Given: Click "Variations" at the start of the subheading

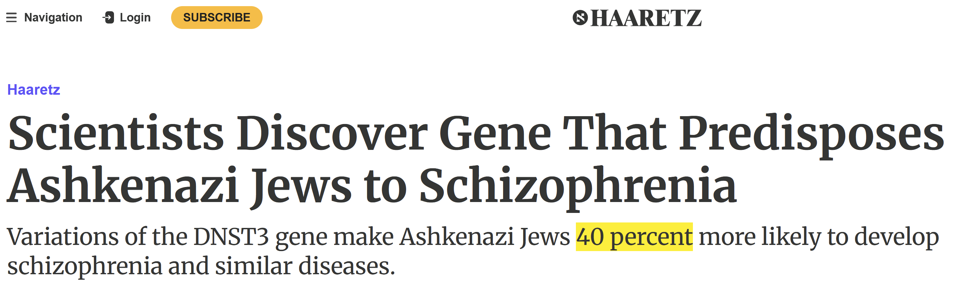Looking at the screenshot, I should (x=62, y=237).
